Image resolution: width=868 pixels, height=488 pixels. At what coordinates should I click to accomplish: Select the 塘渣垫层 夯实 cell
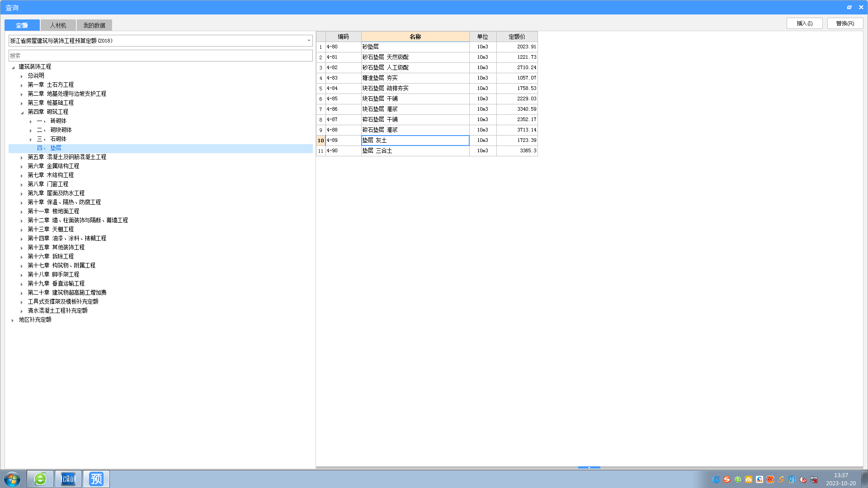(415, 78)
